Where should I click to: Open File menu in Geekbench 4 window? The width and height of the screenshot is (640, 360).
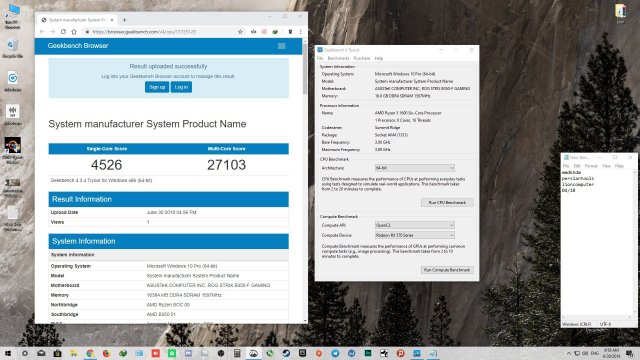point(320,58)
